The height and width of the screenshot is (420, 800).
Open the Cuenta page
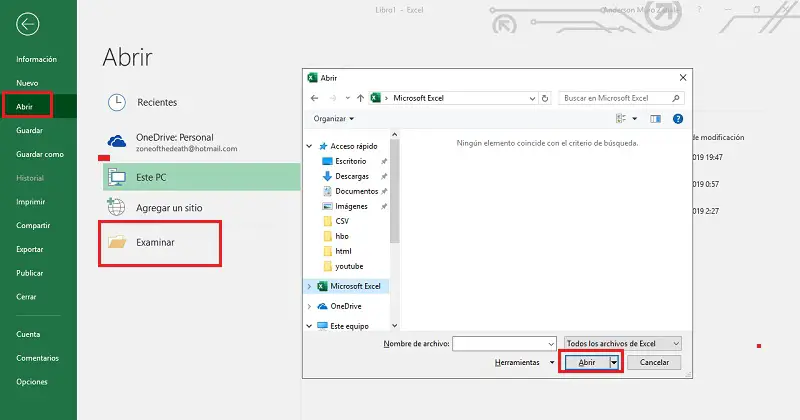coord(28,334)
